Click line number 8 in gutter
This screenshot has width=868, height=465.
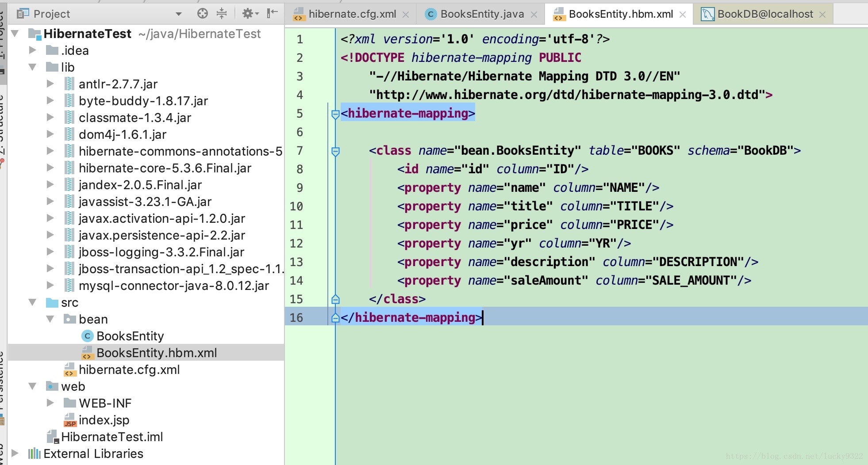click(x=300, y=169)
